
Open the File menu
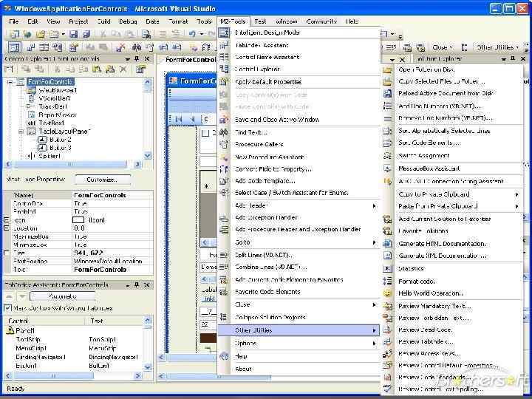[13, 21]
